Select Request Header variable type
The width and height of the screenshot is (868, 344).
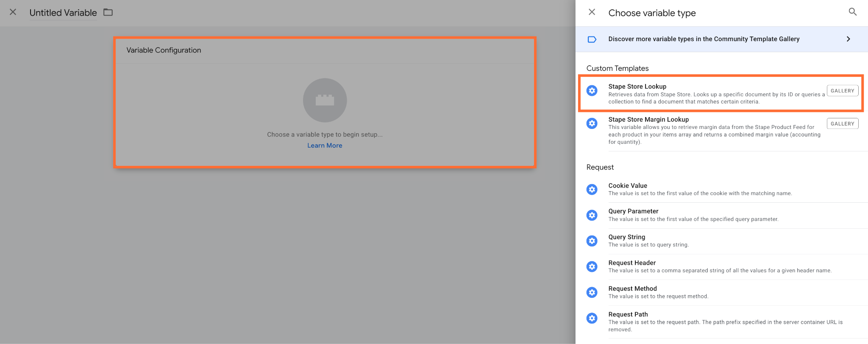722,266
